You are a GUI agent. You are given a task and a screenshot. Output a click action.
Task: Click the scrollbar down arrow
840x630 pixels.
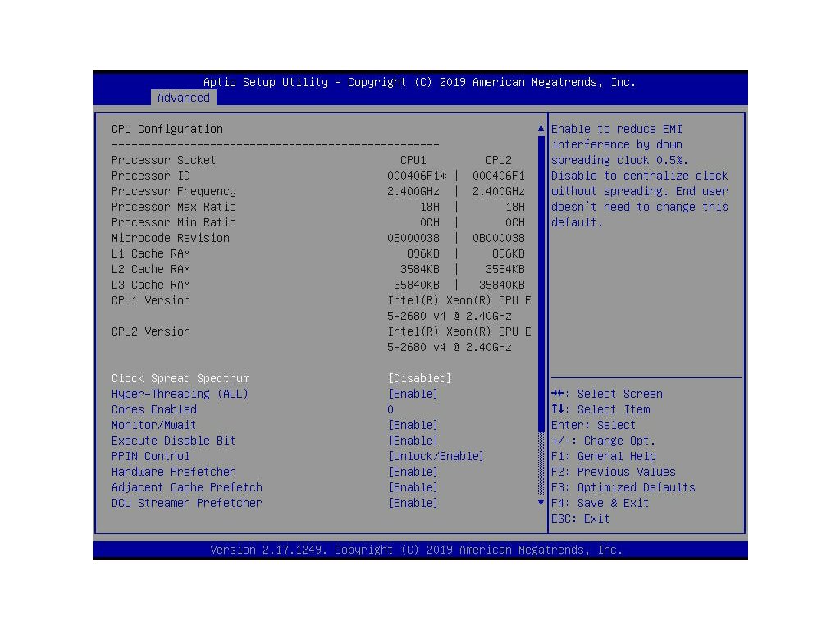point(541,502)
